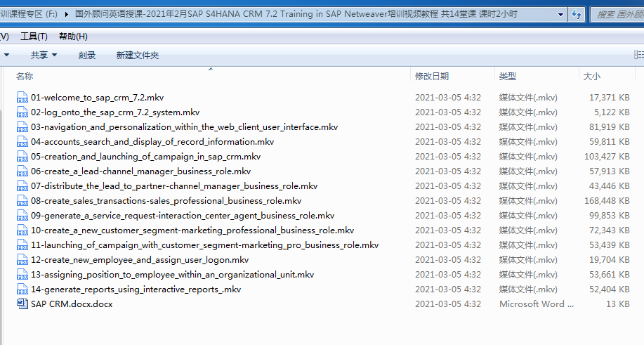Screen dimensions: 644x345
Task: Sort files by the 修改日期 column header
Action: pos(432,77)
